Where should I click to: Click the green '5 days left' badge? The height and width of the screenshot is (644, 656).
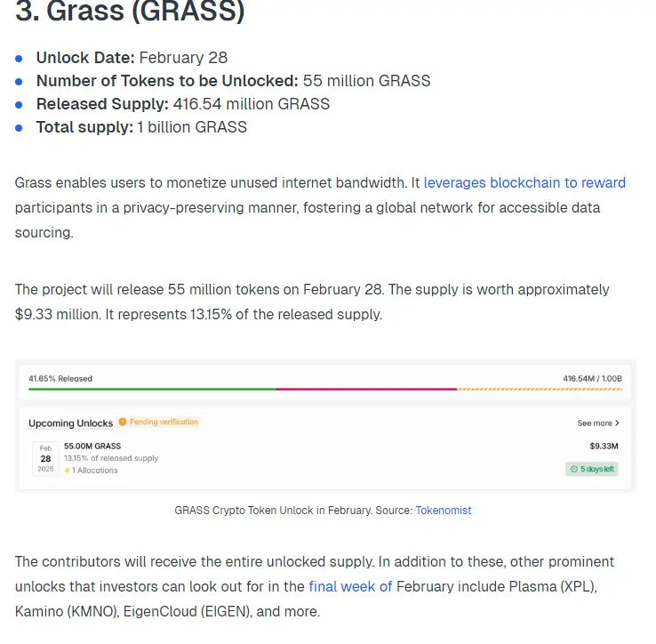[592, 469]
